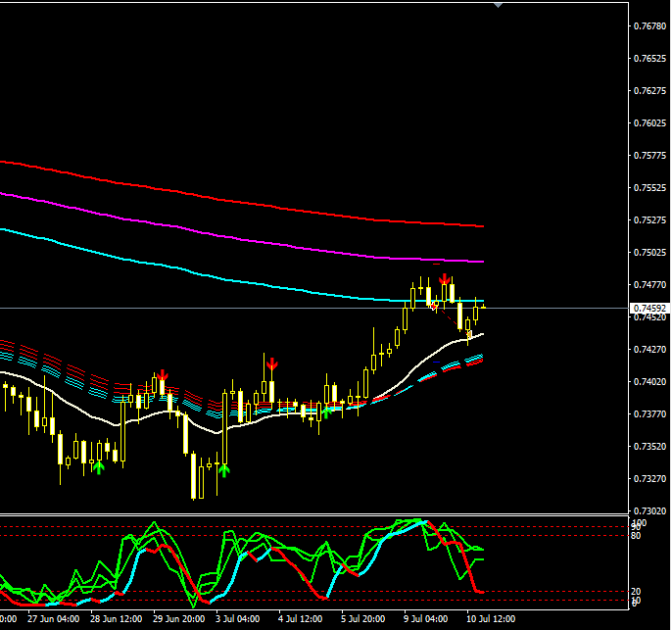Click the oscillator level 80 label
672x630 pixels.
[636, 536]
